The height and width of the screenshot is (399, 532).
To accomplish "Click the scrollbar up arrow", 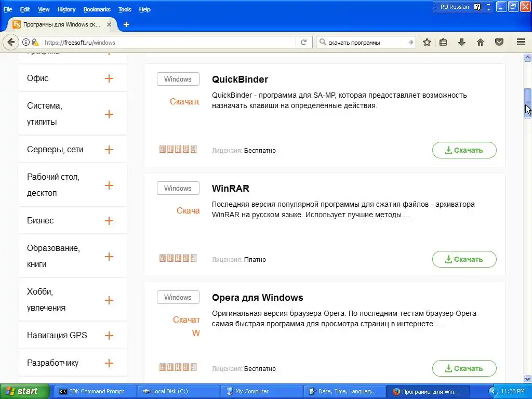I will tap(527, 58).
